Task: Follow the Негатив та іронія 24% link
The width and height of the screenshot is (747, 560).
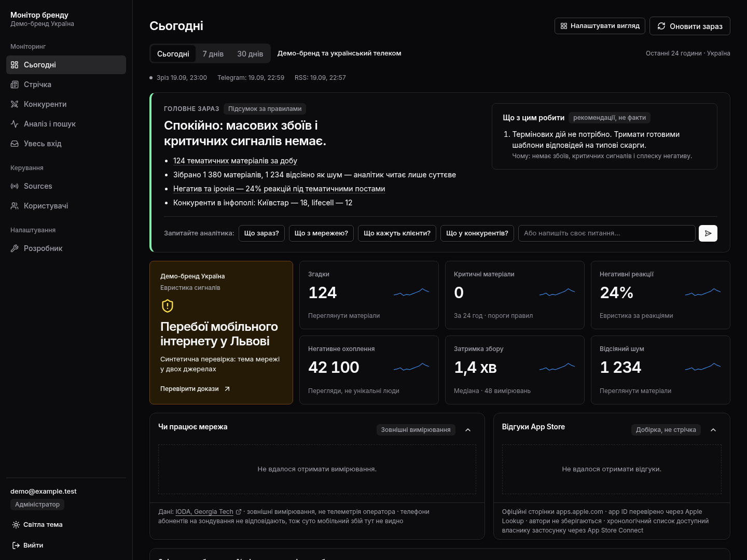Action: [279, 189]
